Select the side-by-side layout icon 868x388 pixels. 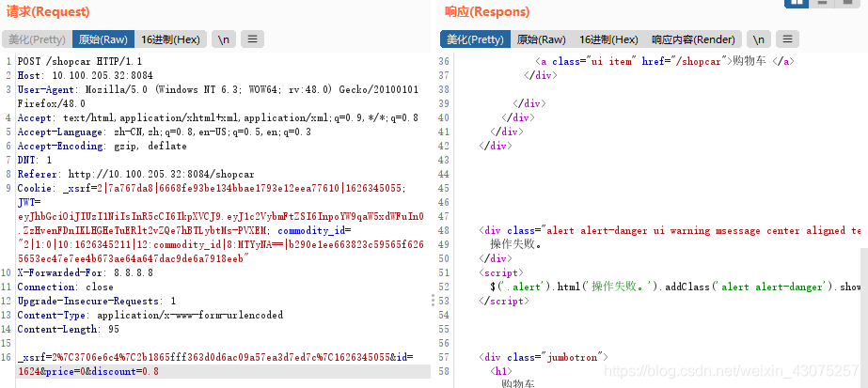797,3
